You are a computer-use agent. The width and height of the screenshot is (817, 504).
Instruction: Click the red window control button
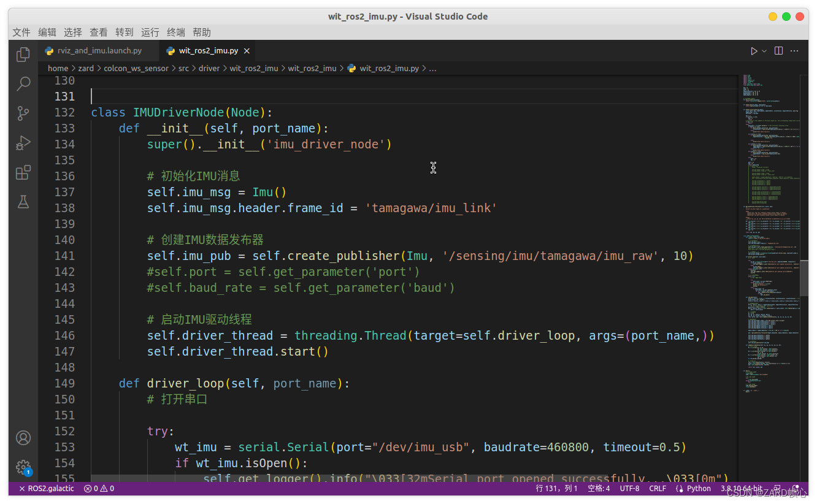click(x=800, y=17)
